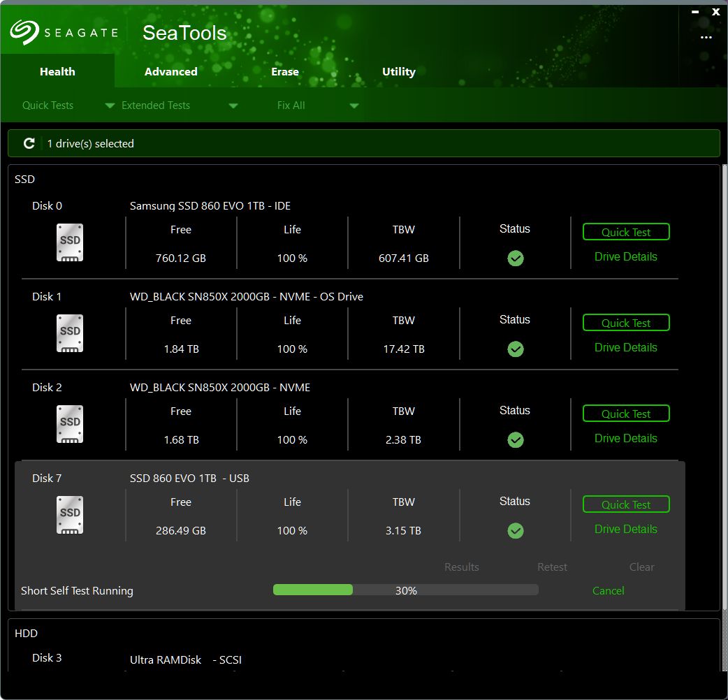Cancel the running Short Self Test

tap(608, 590)
